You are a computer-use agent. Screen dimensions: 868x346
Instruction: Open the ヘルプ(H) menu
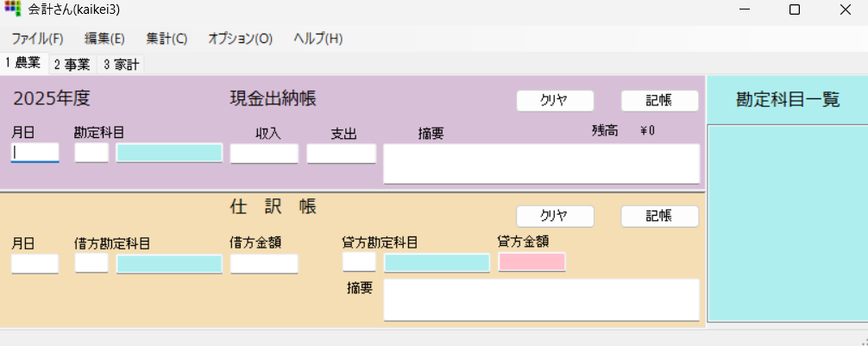[318, 39]
